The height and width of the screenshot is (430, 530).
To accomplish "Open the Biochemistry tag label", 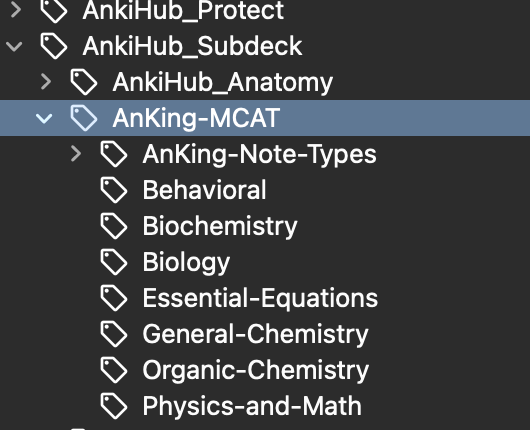I will [220, 226].
